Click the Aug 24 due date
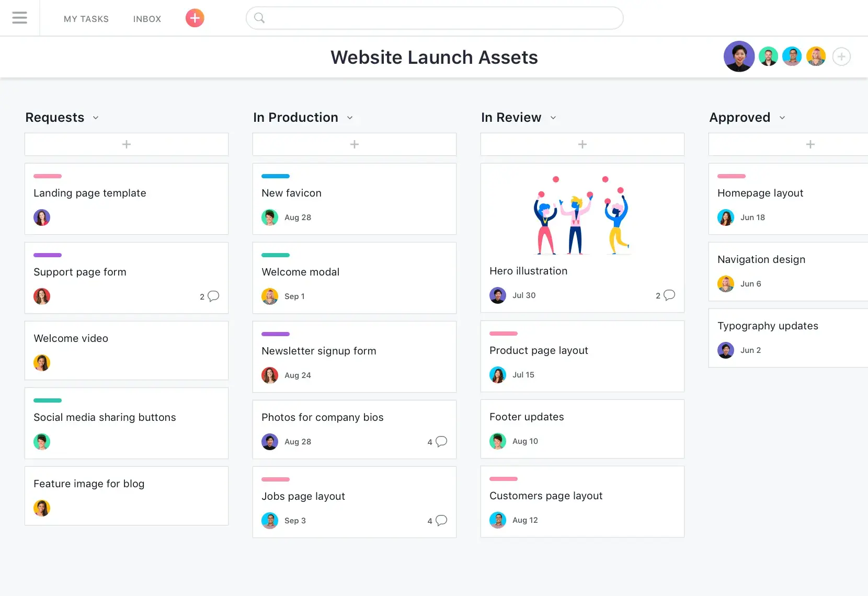Viewport: 868px width, 596px height. tap(298, 375)
